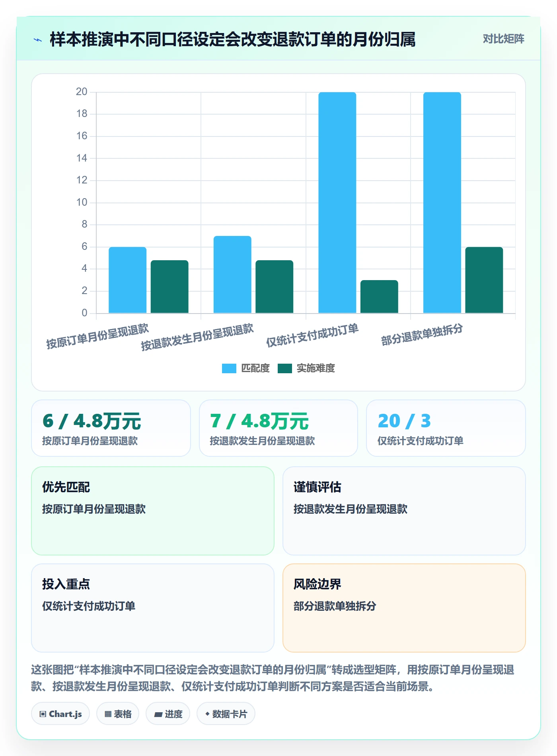Click 按退款发生月份呈现退款 caption under 7 / 4.8万元

tap(262, 441)
